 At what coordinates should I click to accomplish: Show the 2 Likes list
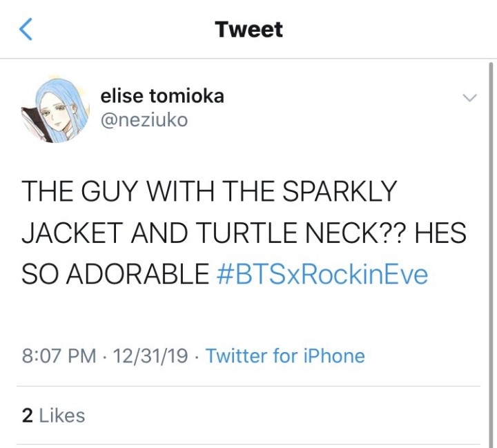click(54, 416)
